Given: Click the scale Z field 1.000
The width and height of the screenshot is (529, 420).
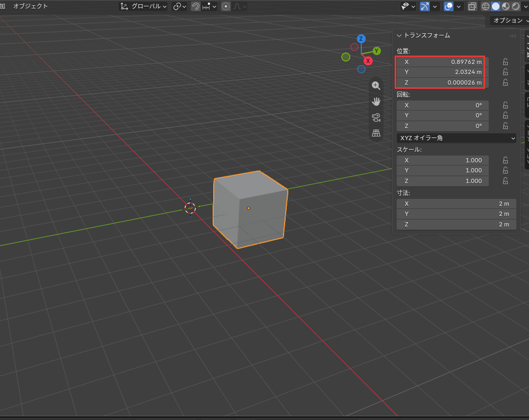Looking at the screenshot, I should click(x=442, y=181).
